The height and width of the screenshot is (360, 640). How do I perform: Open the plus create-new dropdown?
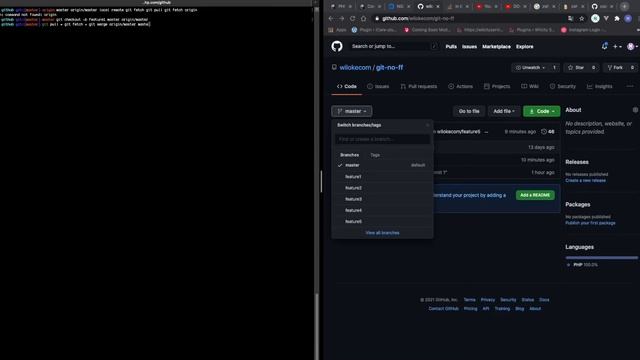tap(617, 47)
